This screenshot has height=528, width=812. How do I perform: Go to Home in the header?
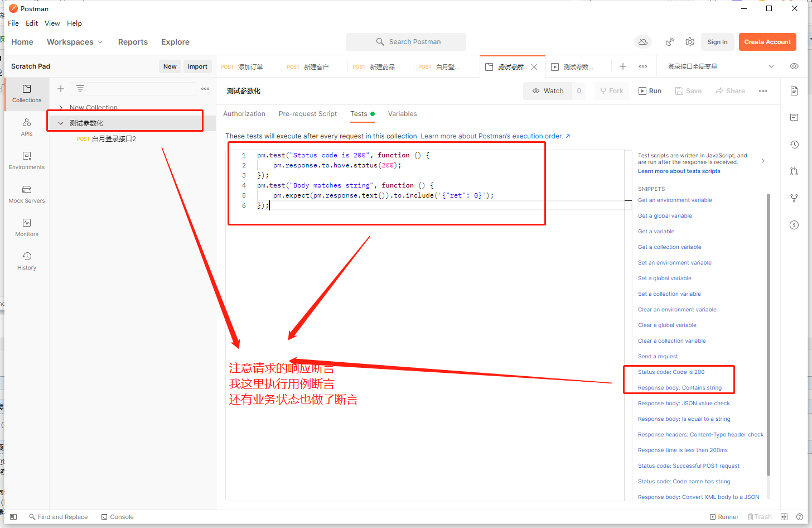pyautogui.click(x=22, y=42)
